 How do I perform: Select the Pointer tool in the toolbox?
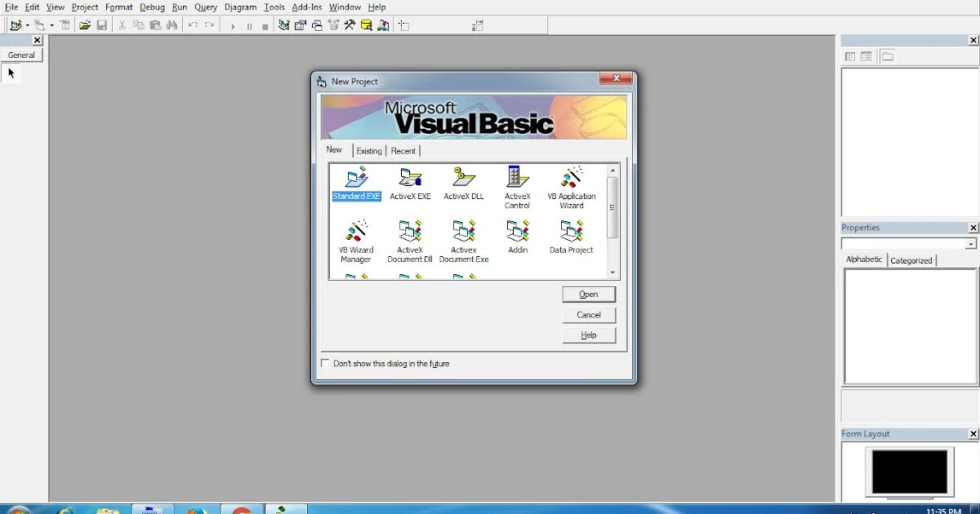click(11, 73)
